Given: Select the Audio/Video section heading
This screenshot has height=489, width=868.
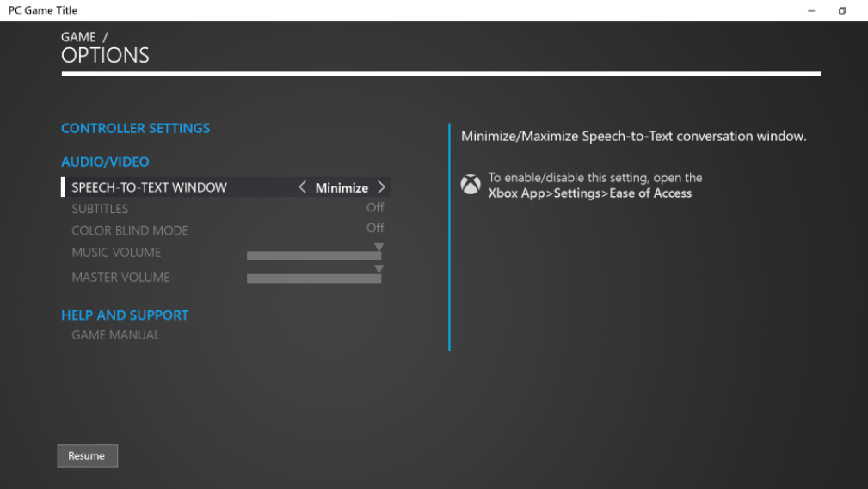Looking at the screenshot, I should pos(105,162).
